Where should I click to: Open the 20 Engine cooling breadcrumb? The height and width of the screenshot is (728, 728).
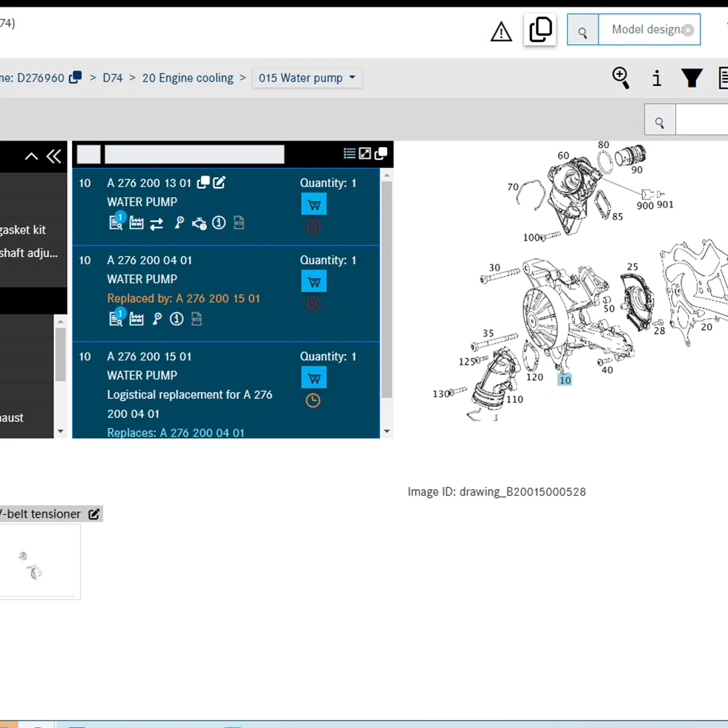point(188,78)
